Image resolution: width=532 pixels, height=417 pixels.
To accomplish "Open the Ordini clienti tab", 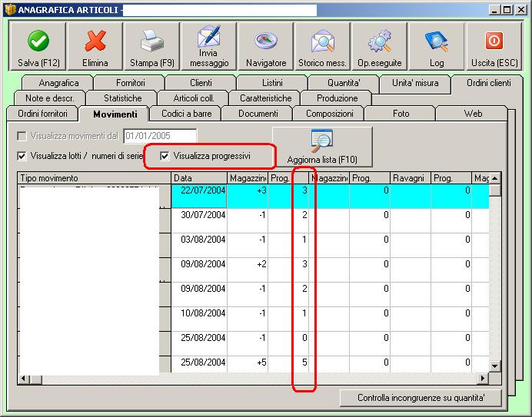I will (x=489, y=83).
